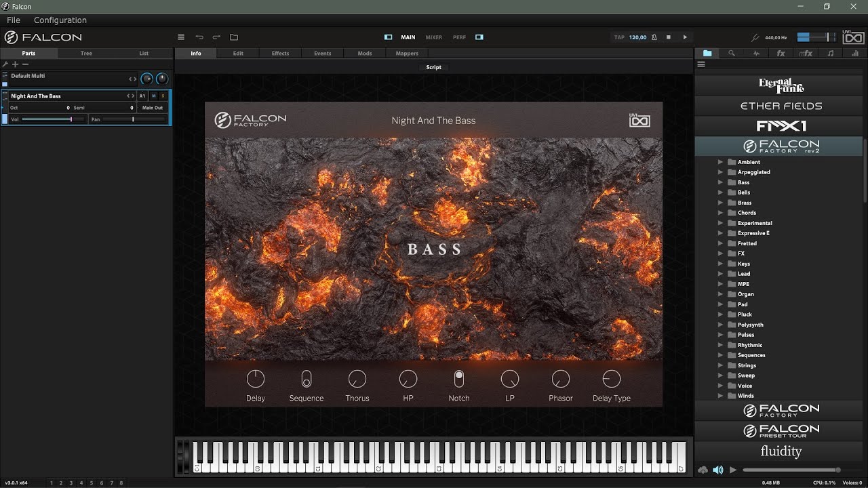Expand the Keys folder
868x488 pixels.
pos(721,264)
